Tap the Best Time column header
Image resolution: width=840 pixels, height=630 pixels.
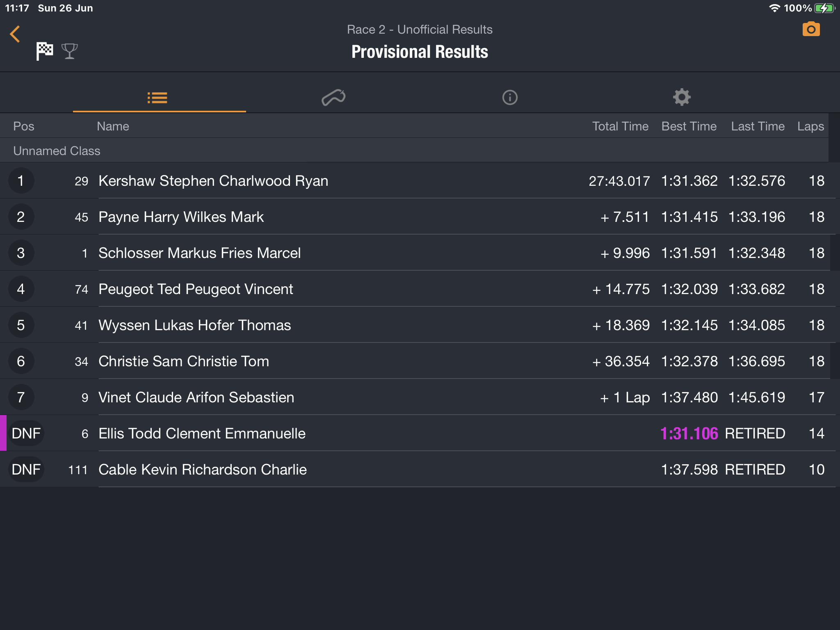point(689,126)
